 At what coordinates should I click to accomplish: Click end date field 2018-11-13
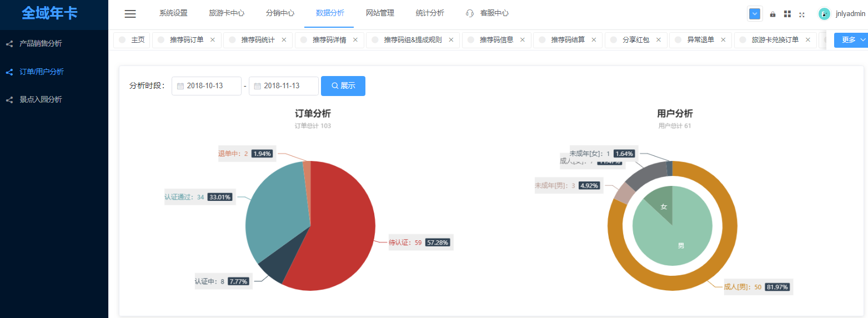coord(284,86)
